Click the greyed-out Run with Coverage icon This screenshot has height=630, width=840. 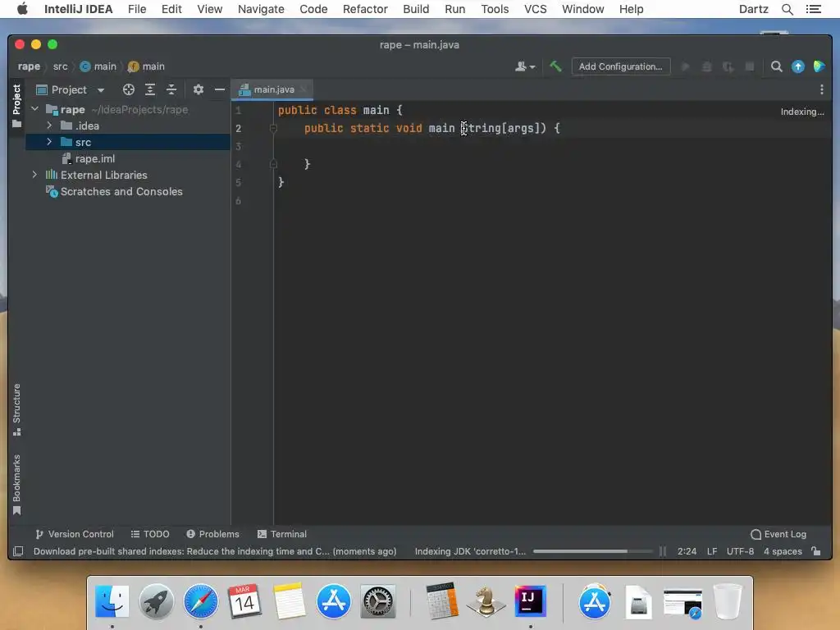pos(728,66)
